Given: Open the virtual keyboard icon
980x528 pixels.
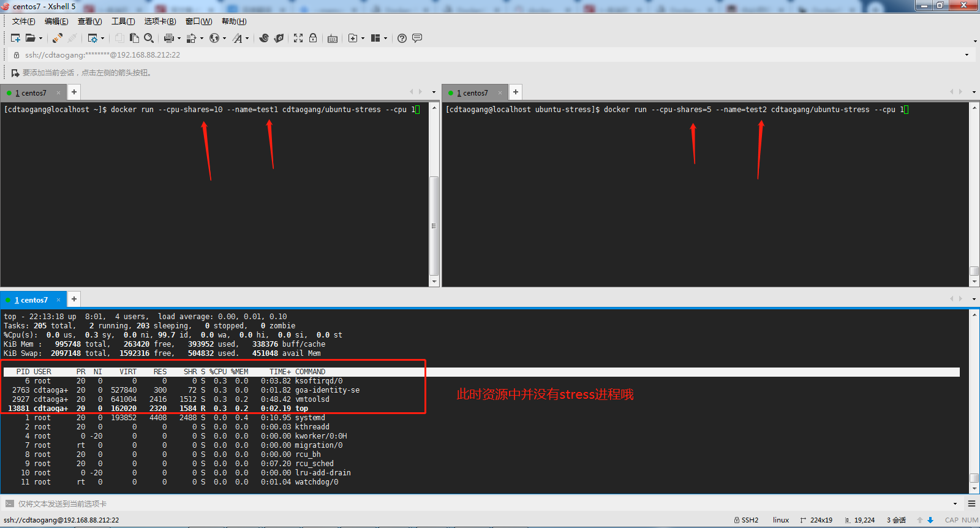Looking at the screenshot, I should pos(333,38).
